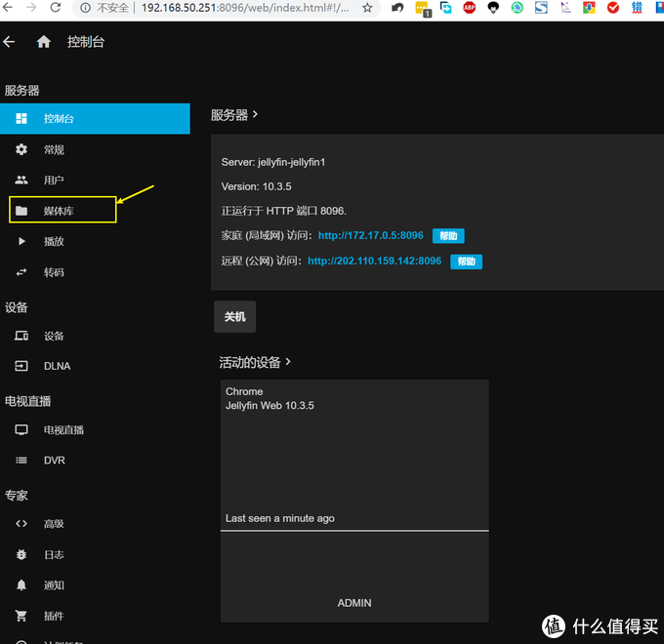The height and width of the screenshot is (644, 664).
Task: Expand the 服务器 section heading chevron
Action: [256, 114]
